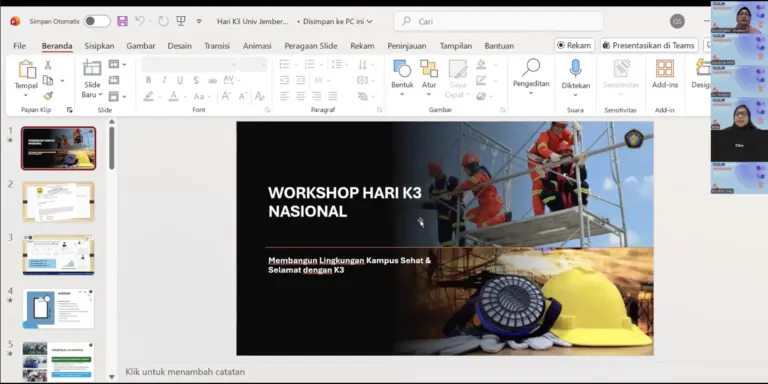Click Presentasikan di Teams button
This screenshot has width=768, height=384.
(648, 45)
